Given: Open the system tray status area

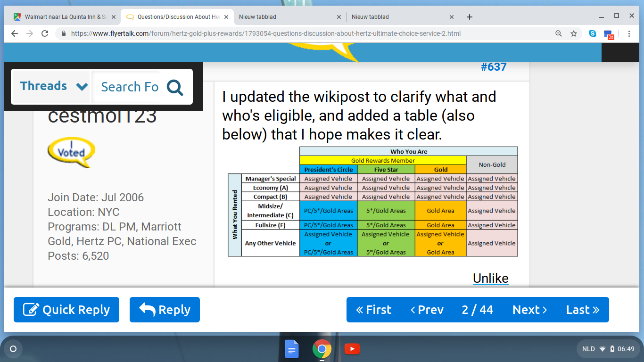Looking at the screenshot, I should point(608,349).
